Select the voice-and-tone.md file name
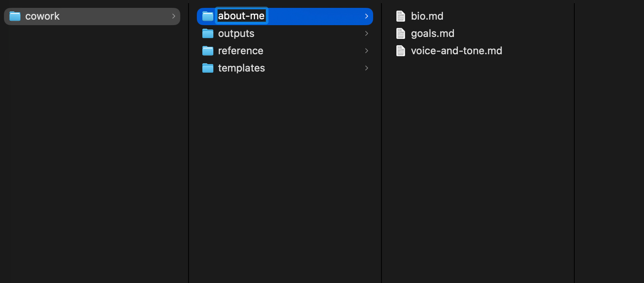The image size is (644, 283). tap(457, 51)
